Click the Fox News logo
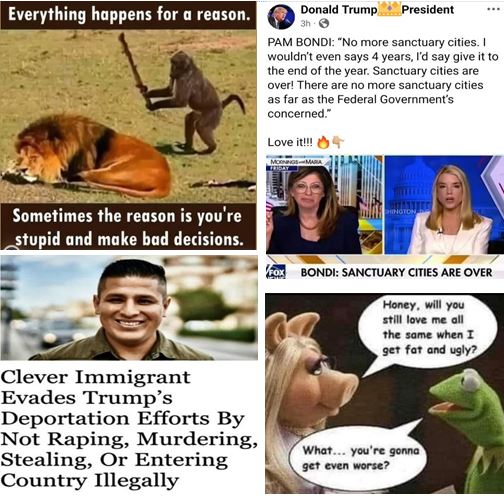The image size is (504, 496). point(276,272)
